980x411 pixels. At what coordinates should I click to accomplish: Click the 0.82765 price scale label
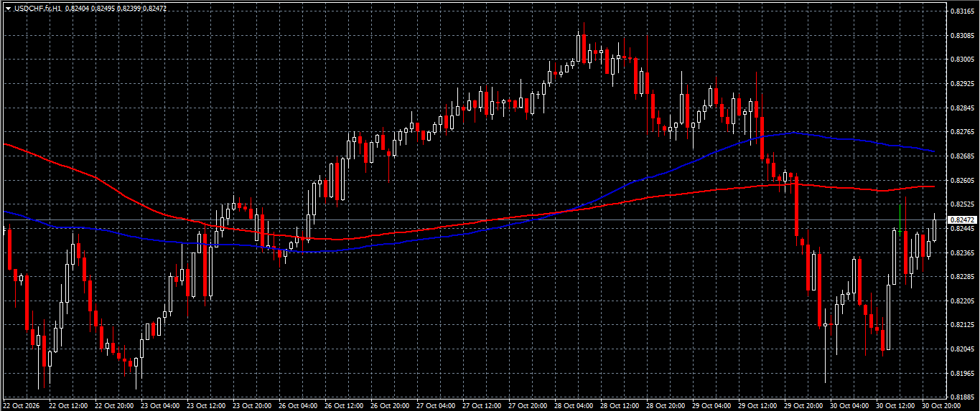click(x=962, y=132)
